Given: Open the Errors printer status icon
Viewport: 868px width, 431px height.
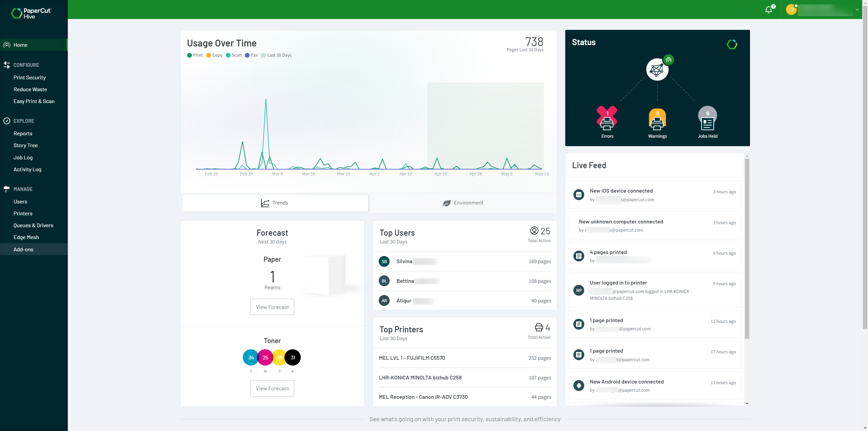Looking at the screenshot, I should (607, 120).
